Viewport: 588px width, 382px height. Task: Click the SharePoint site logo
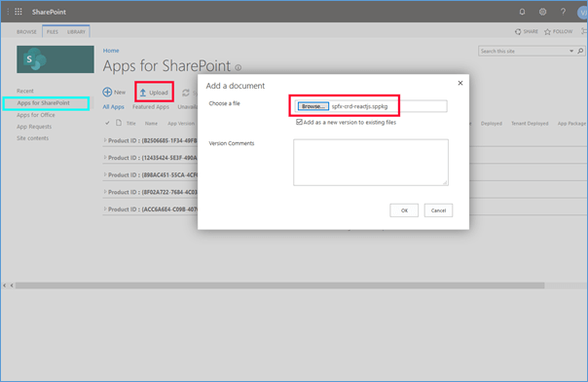click(55, 59)
